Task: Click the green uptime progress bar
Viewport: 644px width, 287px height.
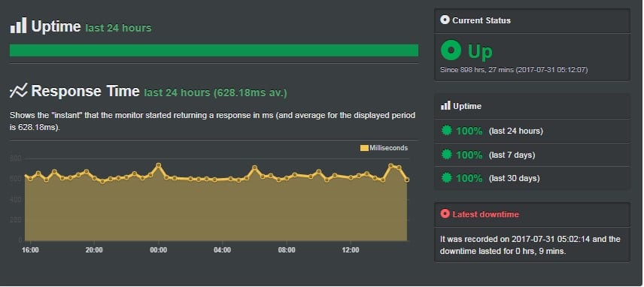Action: (214, 50)
